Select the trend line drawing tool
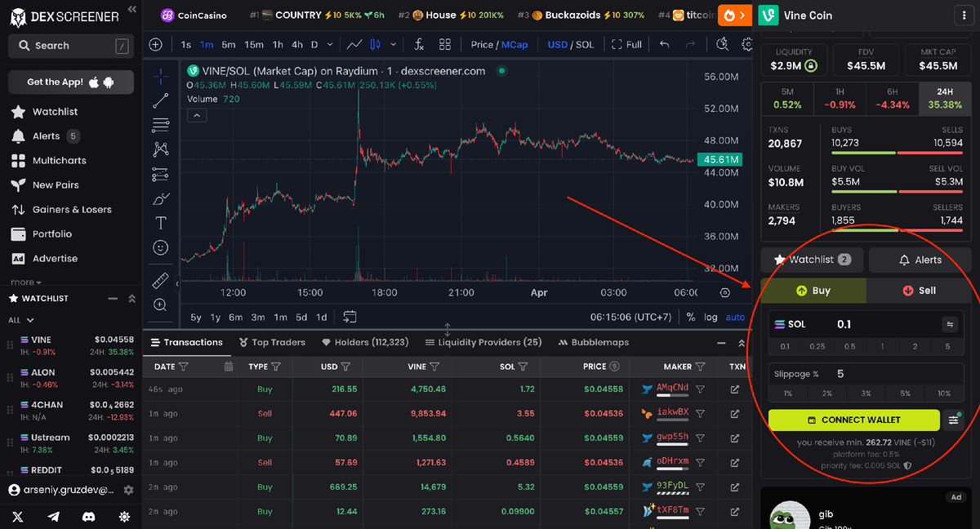The image size is (980, 529). [x=161, y=100]
